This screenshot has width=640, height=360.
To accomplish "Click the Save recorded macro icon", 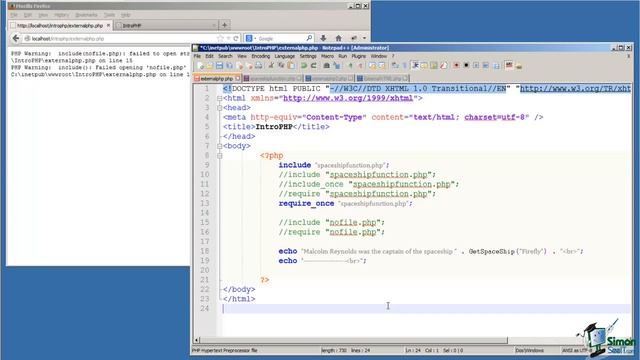I will (496, 65).
